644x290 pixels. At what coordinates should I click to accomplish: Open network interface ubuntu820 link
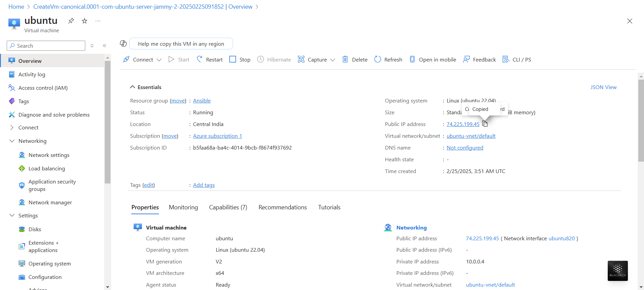[562, 238]
